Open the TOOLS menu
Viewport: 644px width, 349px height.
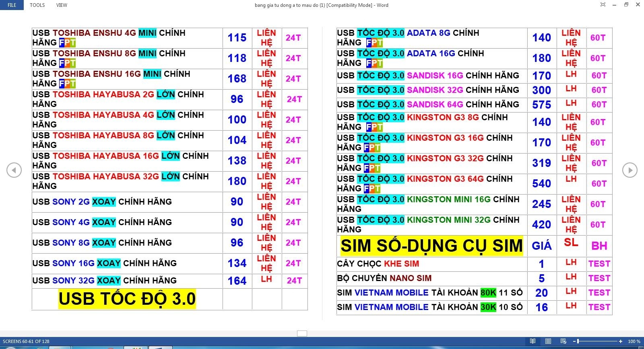[37, 5]
